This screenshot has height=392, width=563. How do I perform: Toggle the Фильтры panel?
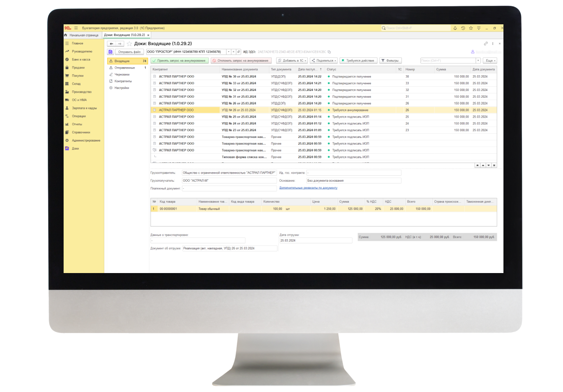pyautogui.click(x=390, y=60)
